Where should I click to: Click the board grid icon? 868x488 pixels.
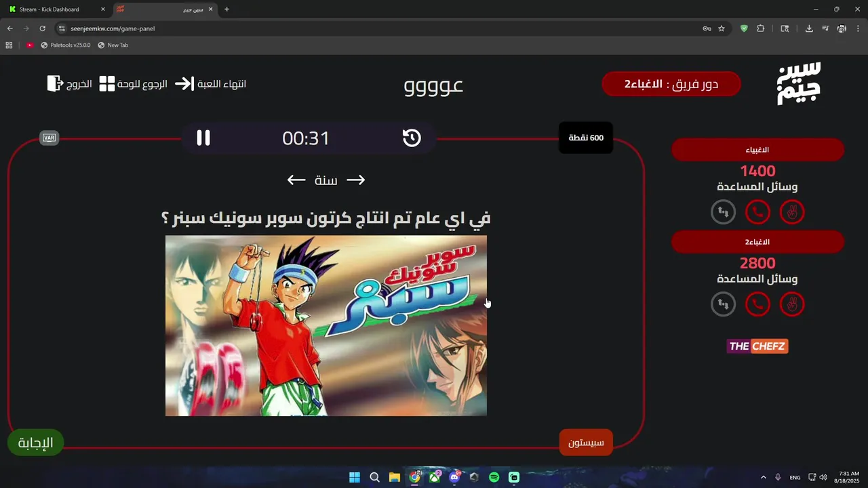point(107,84)
